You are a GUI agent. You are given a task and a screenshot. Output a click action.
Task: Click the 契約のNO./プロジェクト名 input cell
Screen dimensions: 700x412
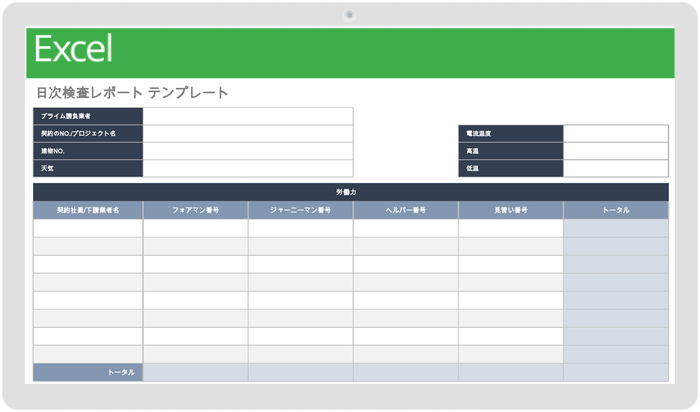(248, 133)
